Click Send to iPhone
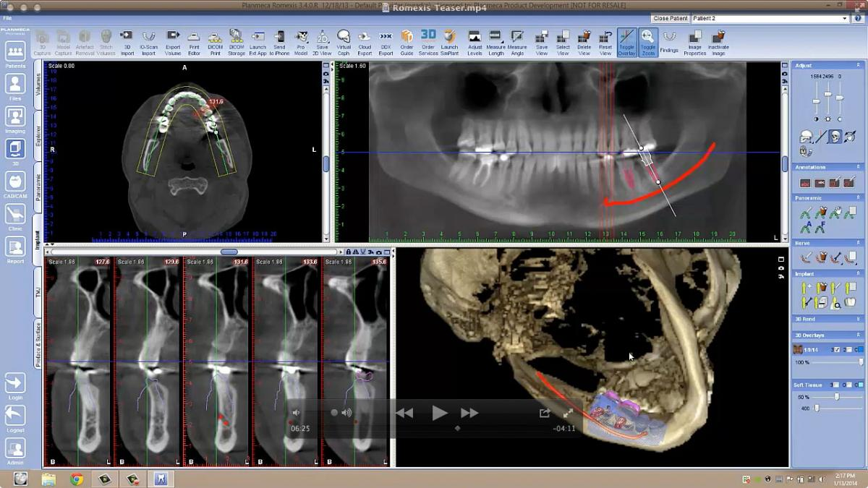This screenshot has width=868, height=488. click(x=280, y=43)
